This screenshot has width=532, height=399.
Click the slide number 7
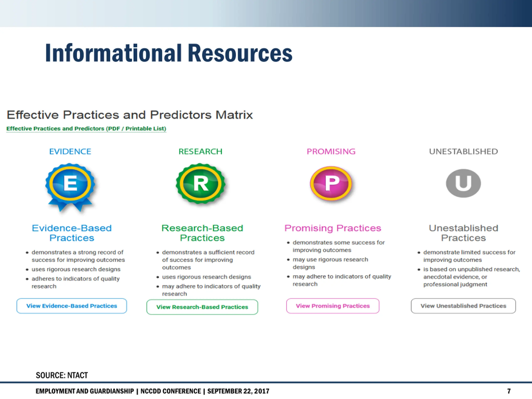click(x=509, y=391)
